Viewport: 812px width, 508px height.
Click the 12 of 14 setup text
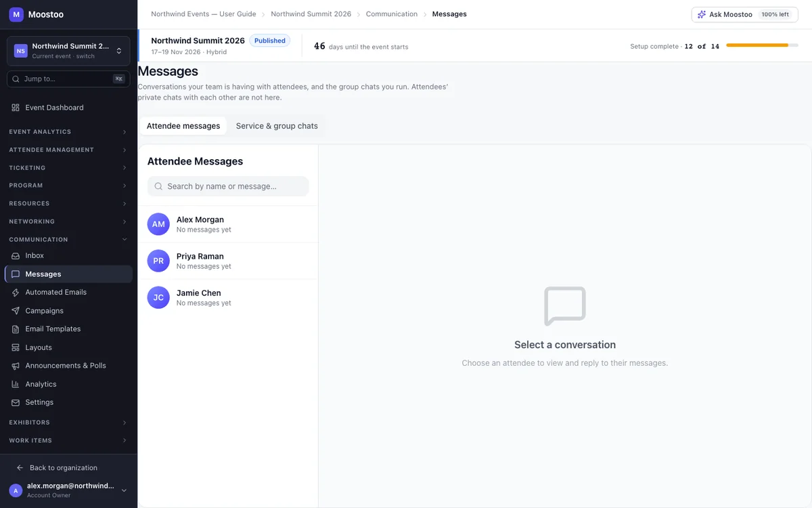point(702,47)
